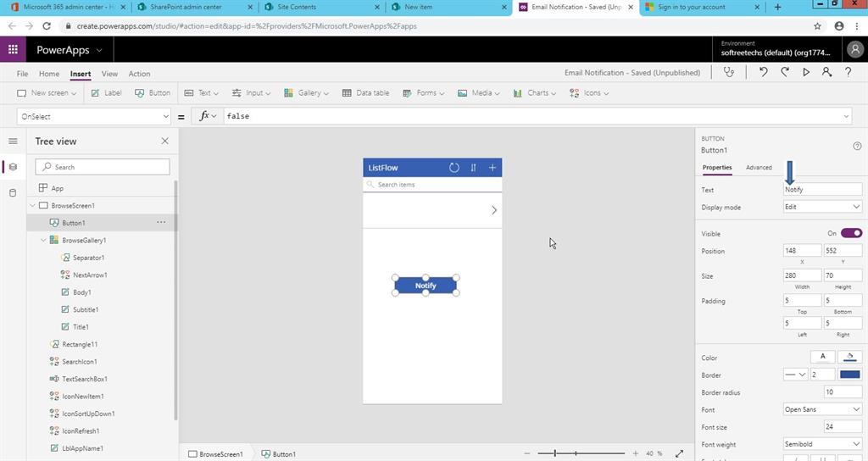Switch to the Advanced properties tab
Screen dimensions: 868x461
click(x=759, y=167)
